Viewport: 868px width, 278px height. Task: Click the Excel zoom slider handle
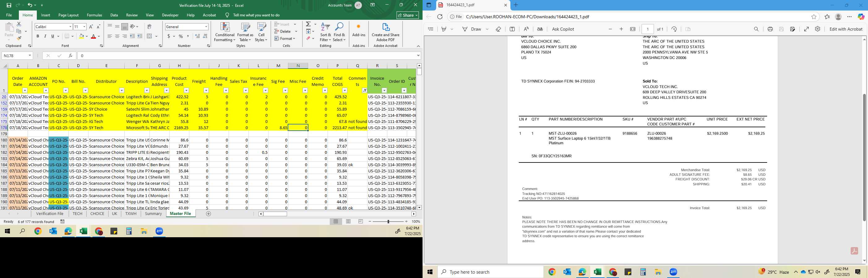pos(388,221)
